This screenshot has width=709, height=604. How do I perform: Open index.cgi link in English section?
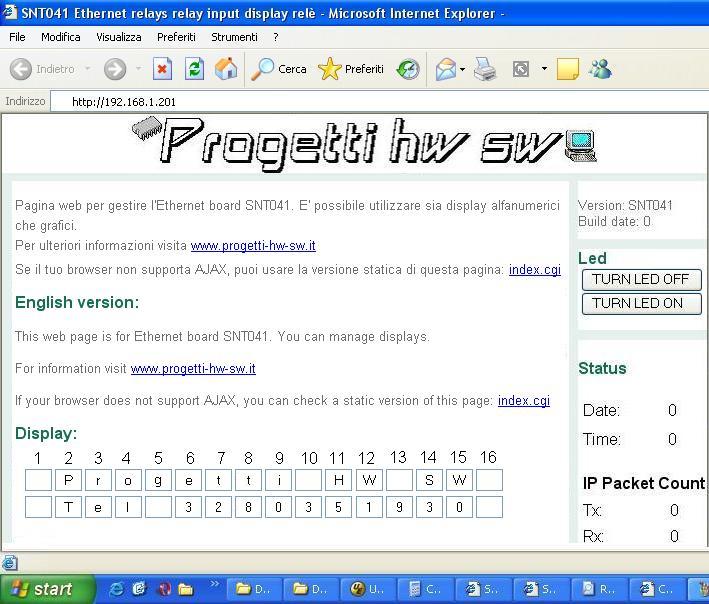[x=524, y=401]
